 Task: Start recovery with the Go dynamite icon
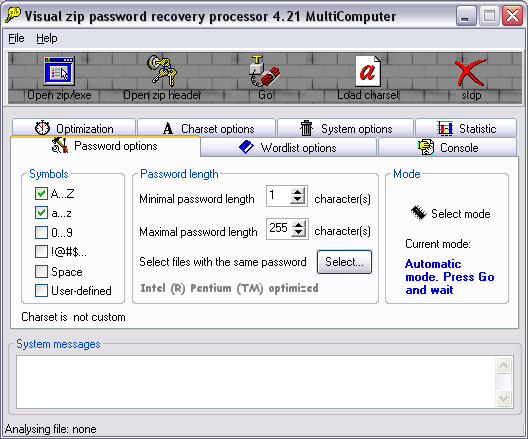click(265, 71)
